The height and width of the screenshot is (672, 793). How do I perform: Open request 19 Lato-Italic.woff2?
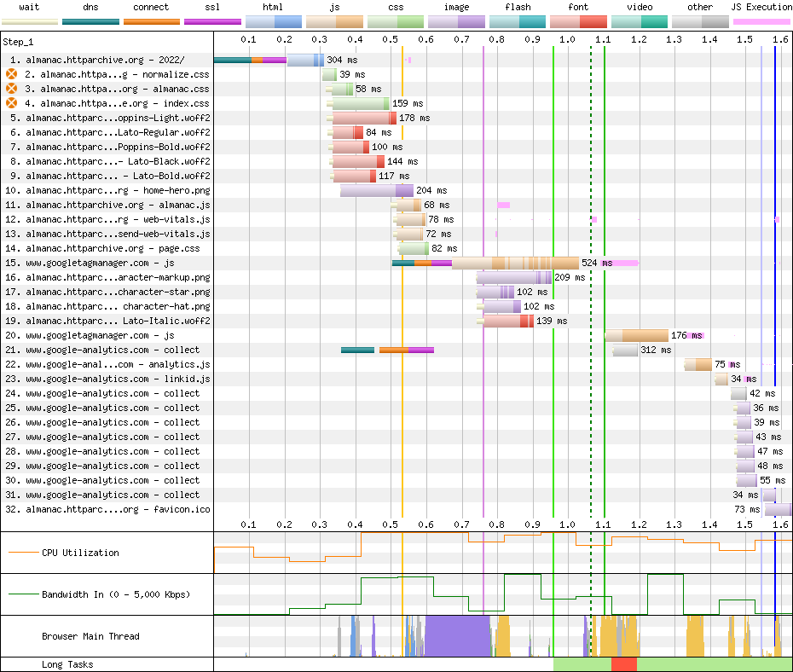[107, 322]
